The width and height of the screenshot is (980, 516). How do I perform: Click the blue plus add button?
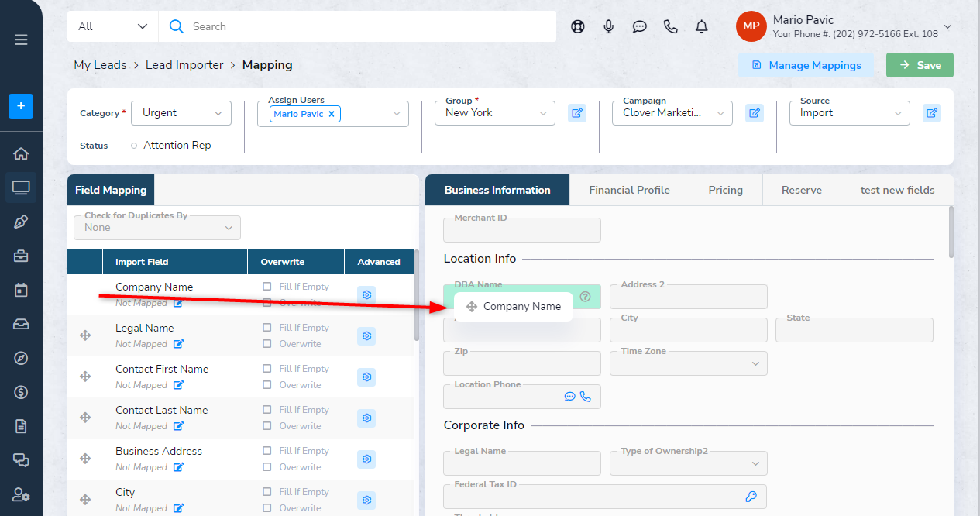click(x=21, y=105)
